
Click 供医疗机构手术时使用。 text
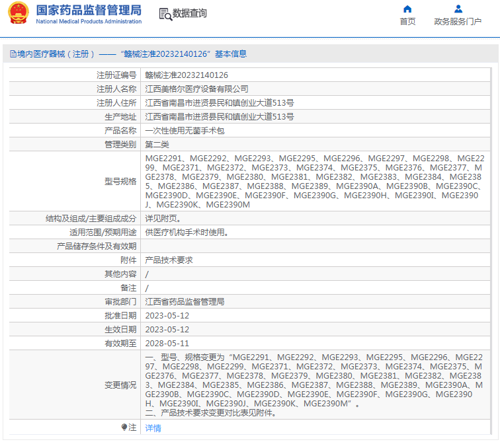187,233
